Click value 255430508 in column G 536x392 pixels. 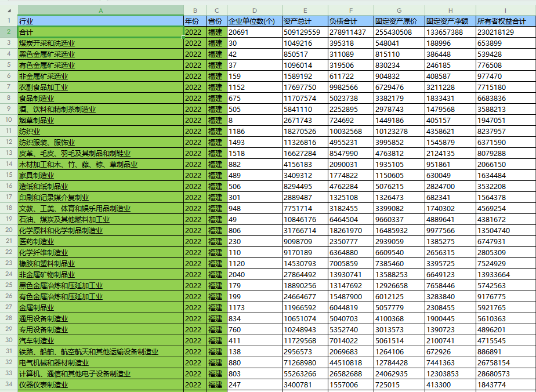point(399,32)
